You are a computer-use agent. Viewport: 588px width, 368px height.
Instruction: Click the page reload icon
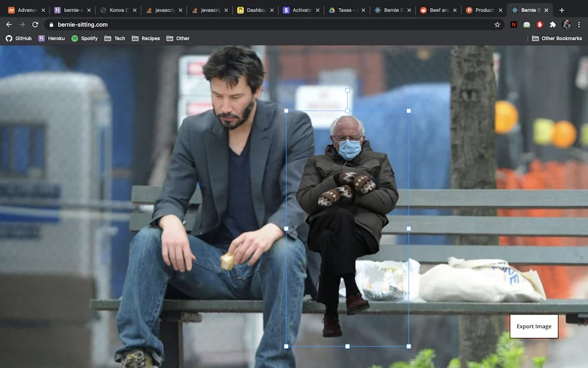[36, 25]
